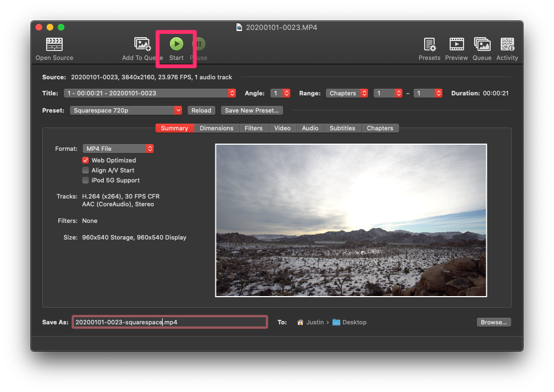Enable Web Optimized
This screenshot has width=554, height=392.
(x=85, y=160)
